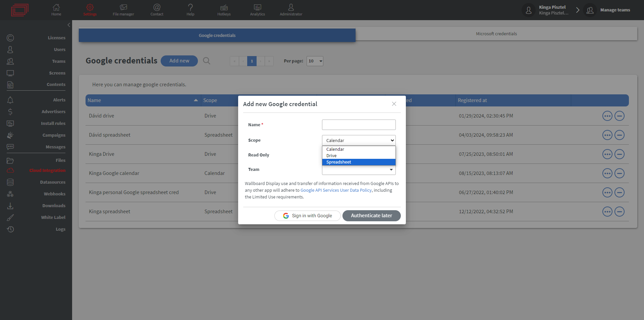Close the Add new Google credential dialog

click(394, 104)
